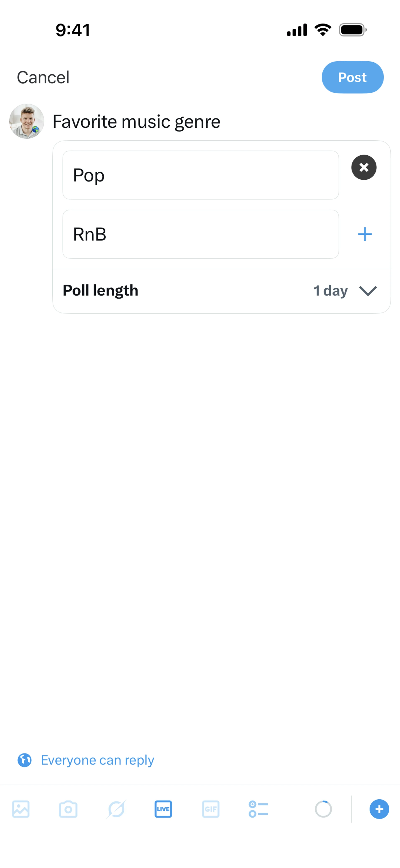The width and height of the screenshot is (400, 868).
Task: Open the Poll length setting row
Action: 101,291
